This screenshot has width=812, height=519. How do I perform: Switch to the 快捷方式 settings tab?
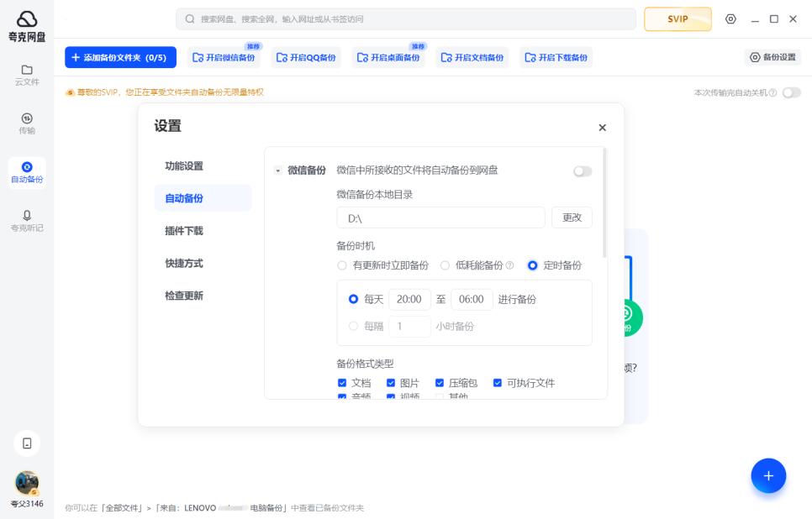pyautogui.click(x=184, y=264)
